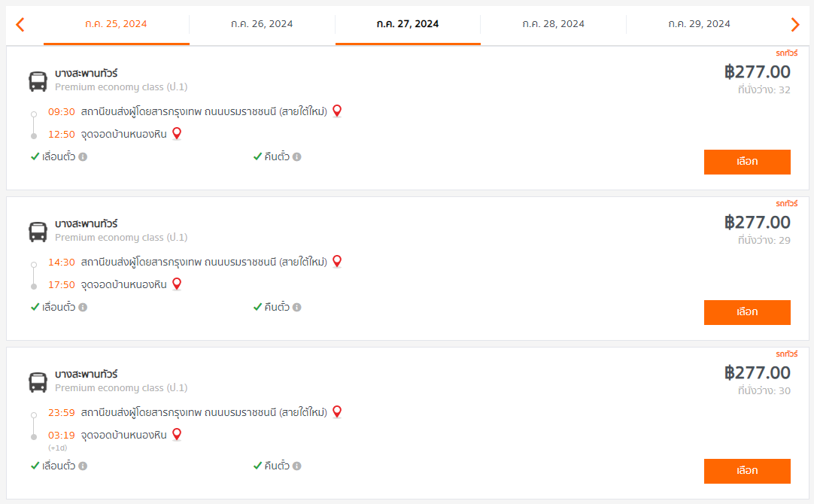The image size is (814, 504).
Task: Go to previous dates with left arrow
Action: pos(20,24)
